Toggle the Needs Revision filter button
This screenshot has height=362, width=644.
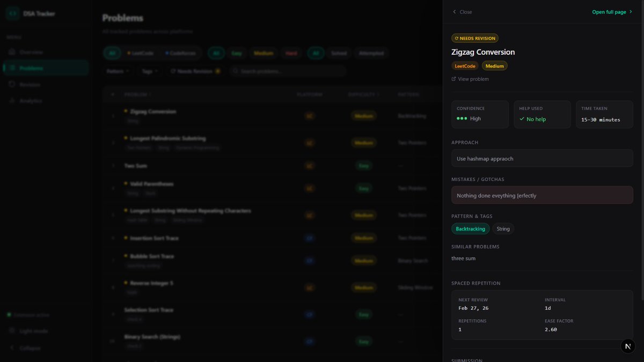point(195,71)
